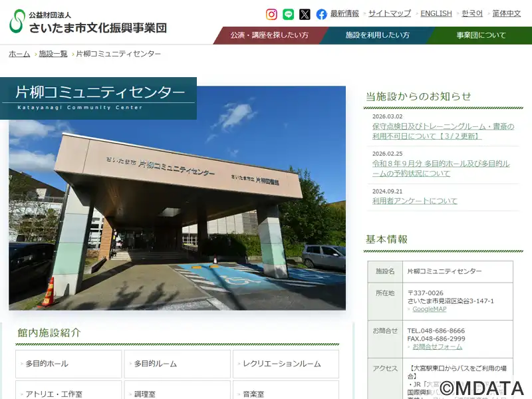Click the community center entrance photo
This screenshot has width=532, height=399.
[x=177, y=213]
